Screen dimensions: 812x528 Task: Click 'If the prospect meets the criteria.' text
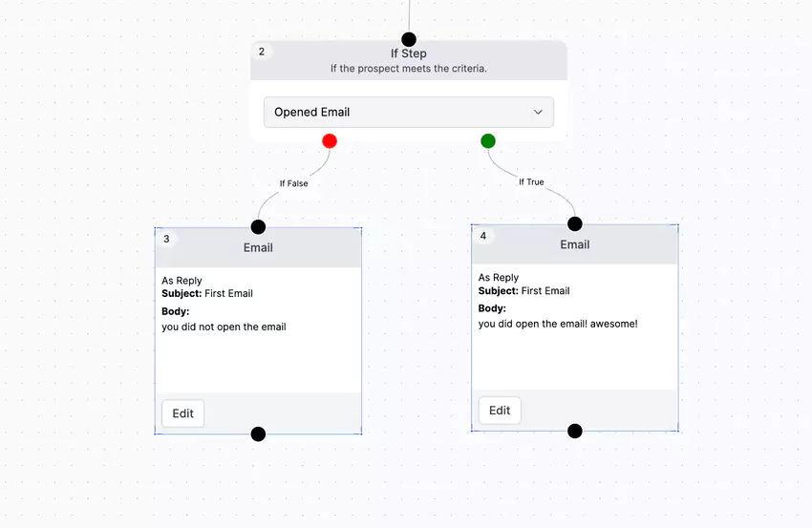[409, 69]
